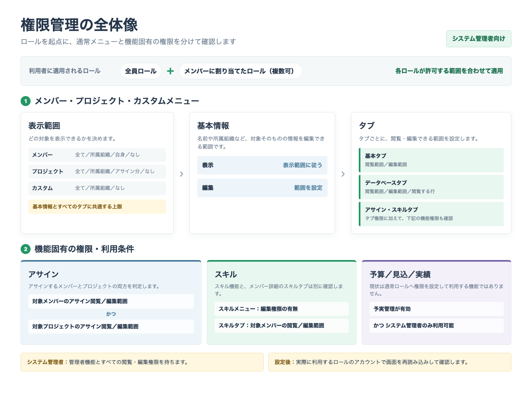Click the green plus icon between the role pills
Screen dimensions: 532x399
coord(170,71)
